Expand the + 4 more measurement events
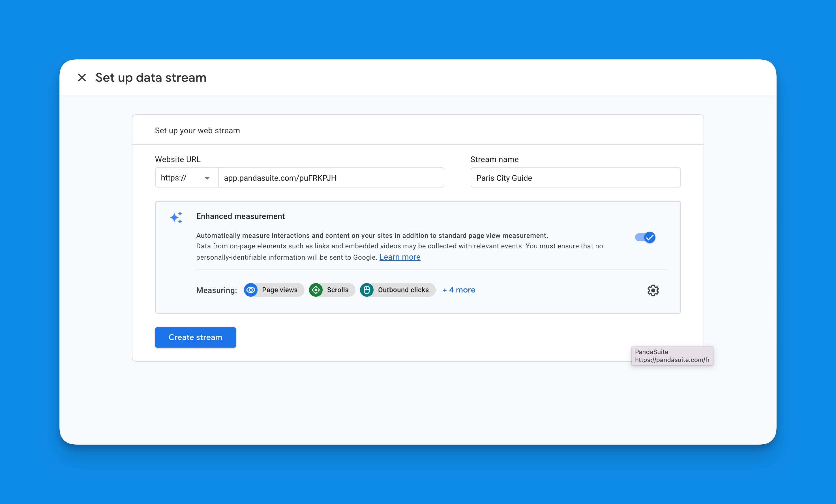The height and width of the screenshot is (504, 836). [459, 290]
